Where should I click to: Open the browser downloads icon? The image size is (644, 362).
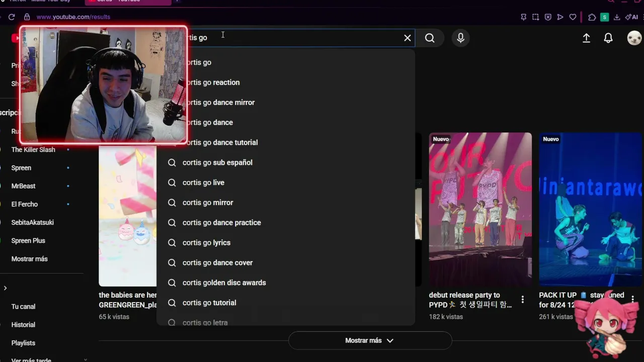click(x=617, y=17)
